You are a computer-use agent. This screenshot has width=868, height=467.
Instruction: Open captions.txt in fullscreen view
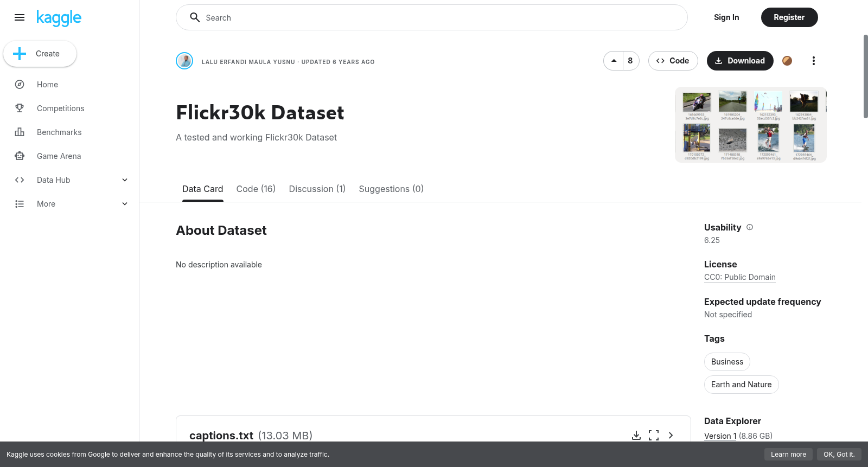coord(654,435)
